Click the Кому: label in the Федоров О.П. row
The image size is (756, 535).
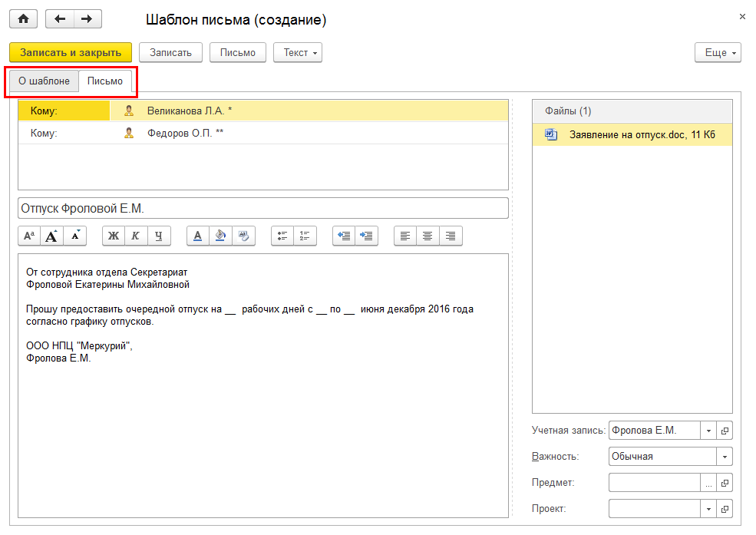pos(44,133)
